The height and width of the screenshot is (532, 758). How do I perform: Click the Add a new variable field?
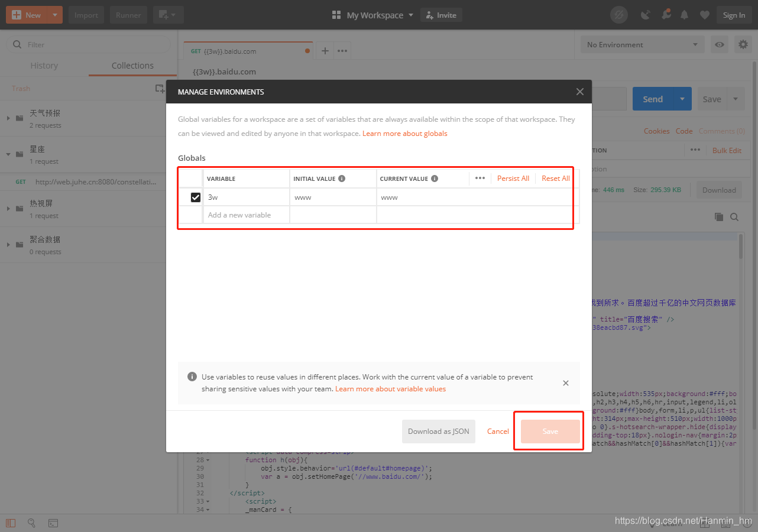coord(246,215)
